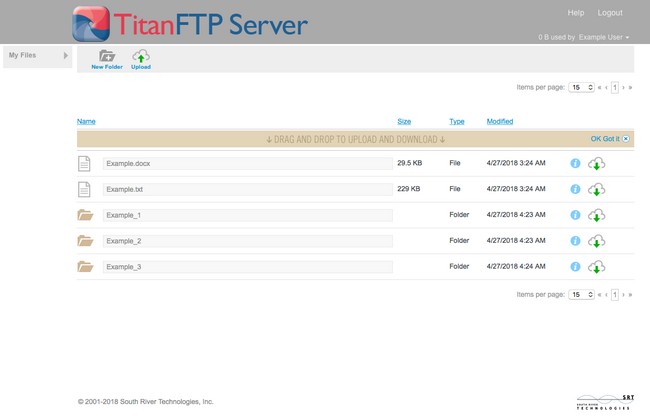
Task: Show info for Example_2 folder
Action: pos(575,241)
